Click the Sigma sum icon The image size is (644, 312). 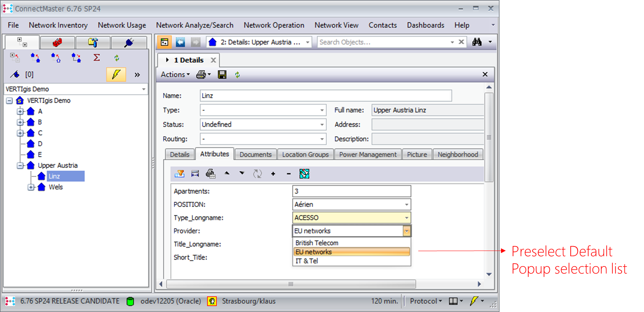[96, 58]
